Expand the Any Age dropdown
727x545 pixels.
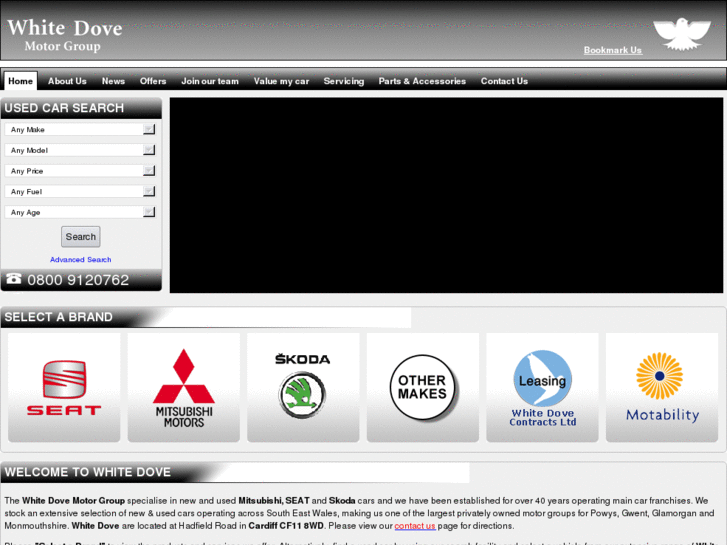click(x=80, y=212)
